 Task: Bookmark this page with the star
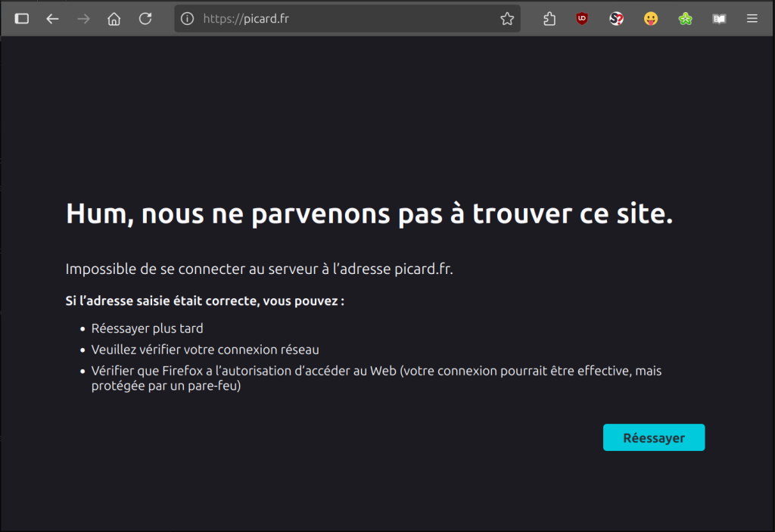507,19
